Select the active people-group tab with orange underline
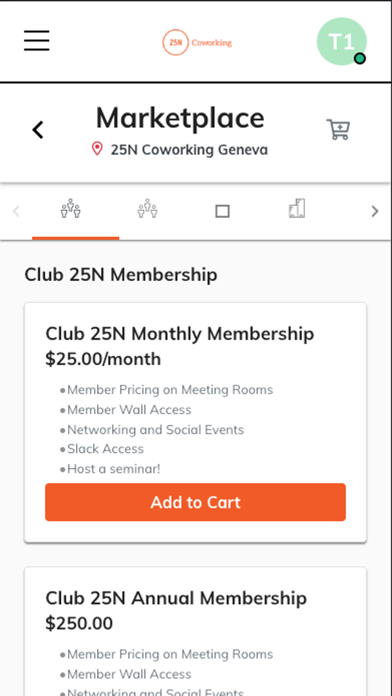 71,208
